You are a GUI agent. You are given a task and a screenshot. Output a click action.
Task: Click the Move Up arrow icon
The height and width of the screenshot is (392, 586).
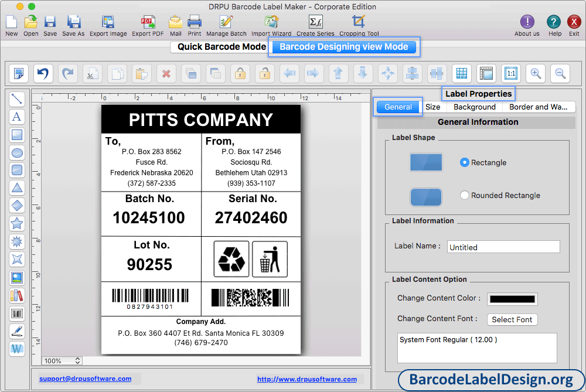338,73
